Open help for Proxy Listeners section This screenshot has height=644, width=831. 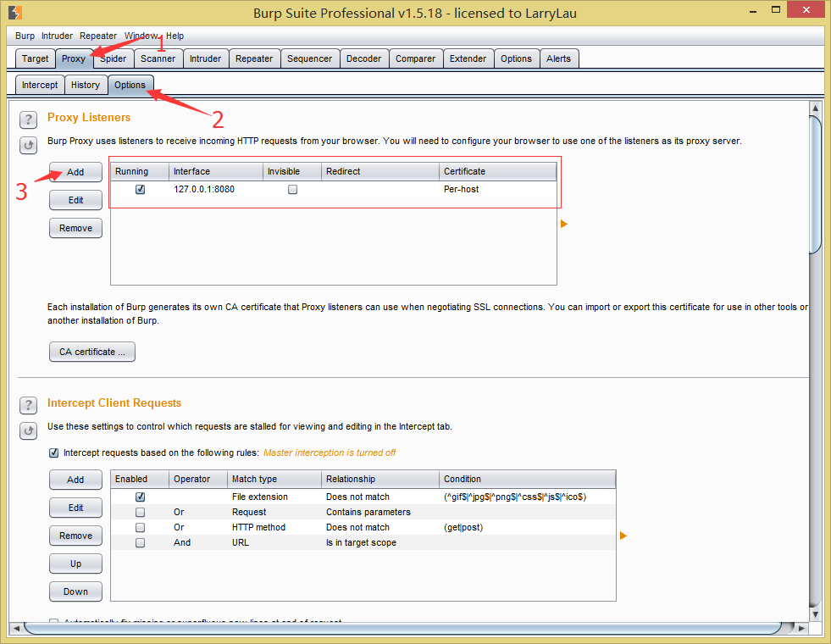[28, 120]
